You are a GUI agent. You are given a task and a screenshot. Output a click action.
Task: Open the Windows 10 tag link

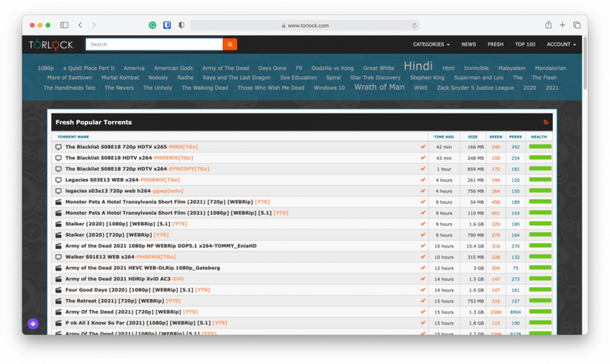point(329,88)
